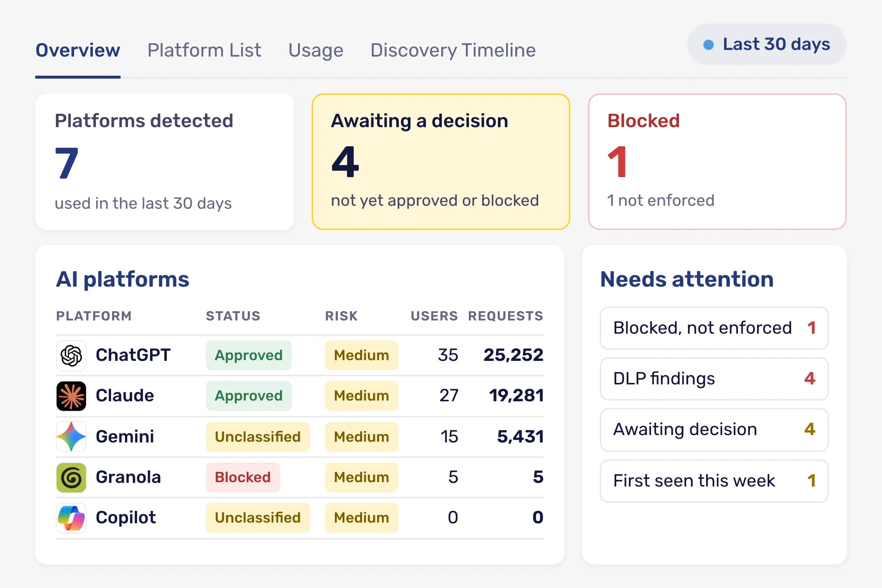The height and width of the screenshot is (588, 882).
Task: Click the ChatGPT platform logo icon
Action: click(x=71, y=355)
